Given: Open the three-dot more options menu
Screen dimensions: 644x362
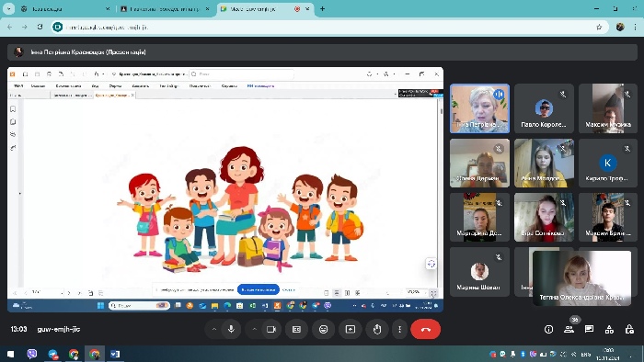Looking at the screenshot, I should pos(399,329).
